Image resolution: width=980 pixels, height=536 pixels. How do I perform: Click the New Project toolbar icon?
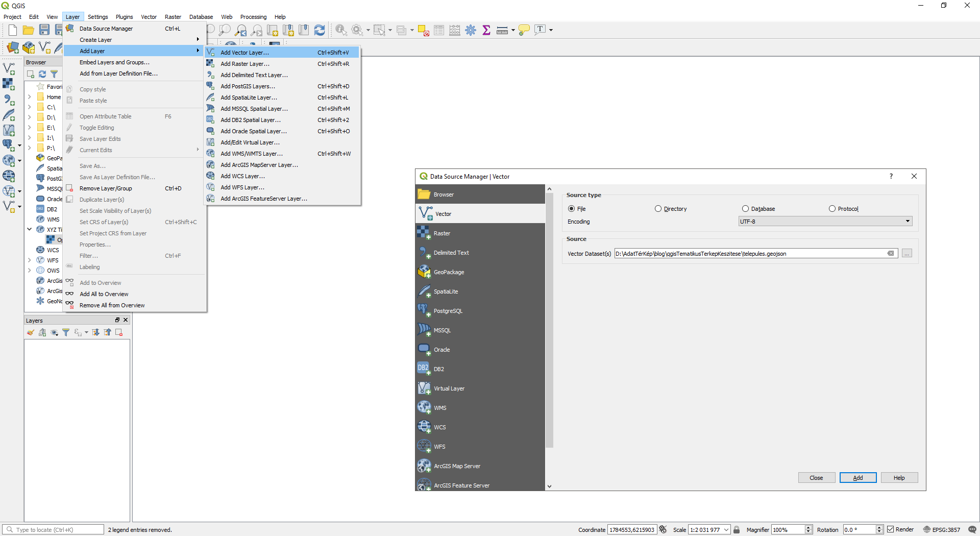pyautogui.click(x=13, y=30)
